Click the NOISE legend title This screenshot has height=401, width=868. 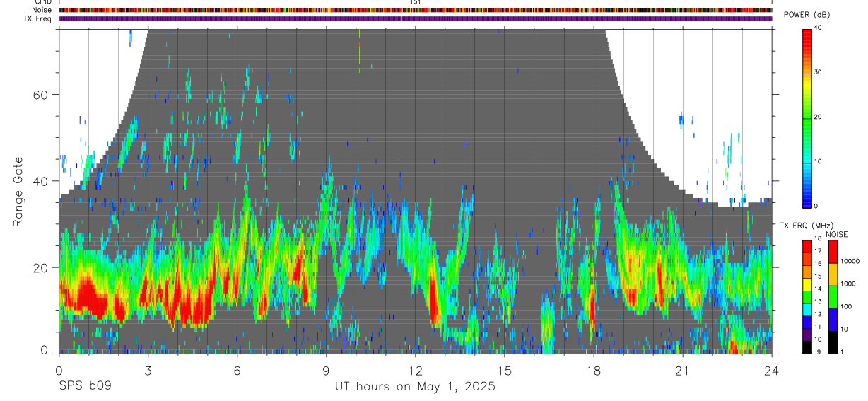point(837,234)
